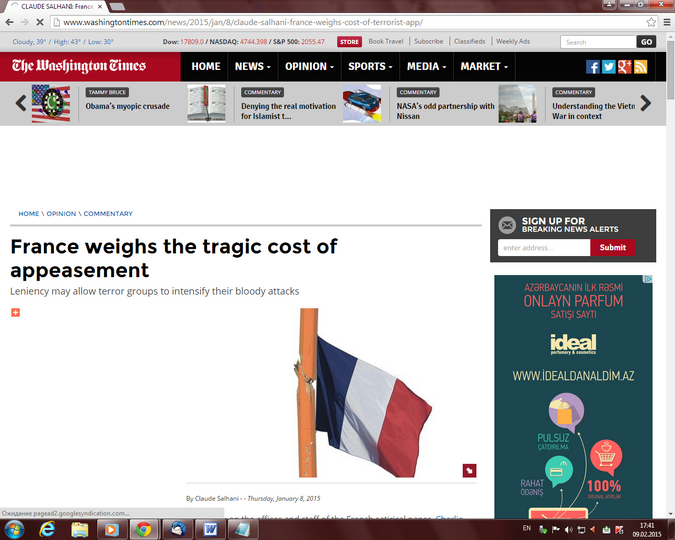The height and width of the screenshot is (540, 675).
Task: Open 'NASA's odd partnership with Nissan' story
Action: 446,111
